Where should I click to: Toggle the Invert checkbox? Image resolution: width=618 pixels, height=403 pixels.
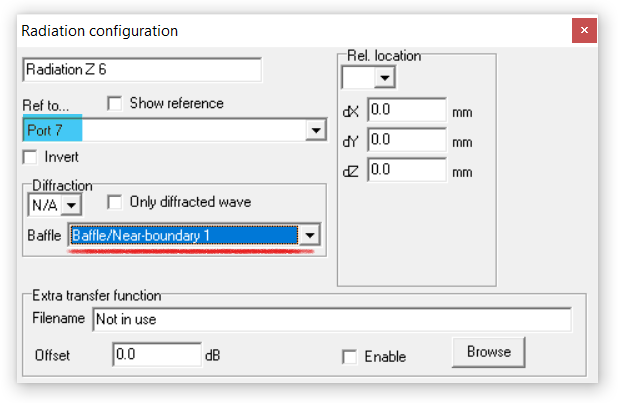(x=29, y=157)
